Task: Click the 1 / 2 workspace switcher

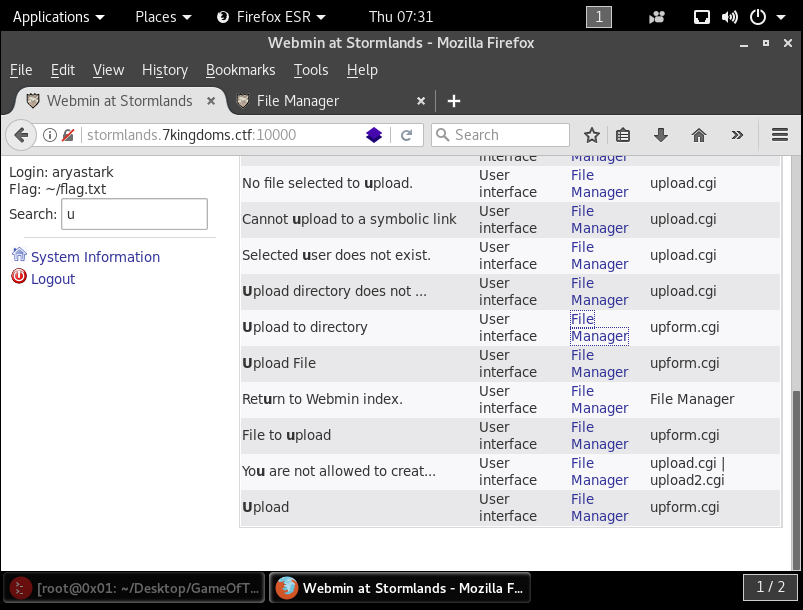Action: [x=770, y=587]
